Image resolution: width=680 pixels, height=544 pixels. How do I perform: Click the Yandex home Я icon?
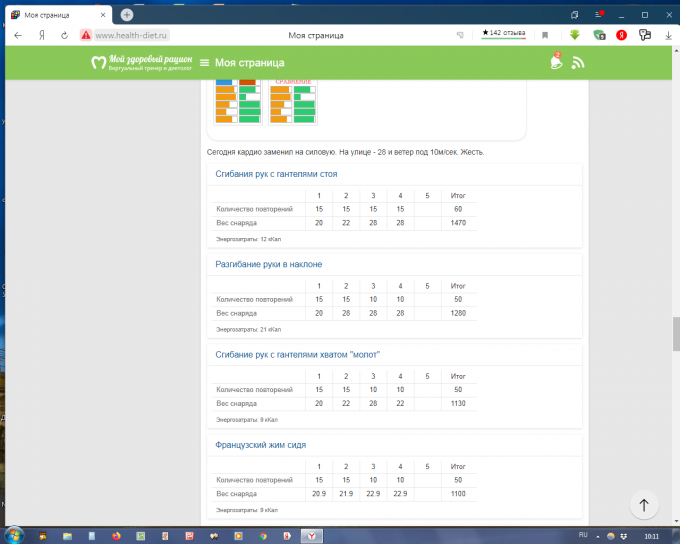click(x=42, y=34)
